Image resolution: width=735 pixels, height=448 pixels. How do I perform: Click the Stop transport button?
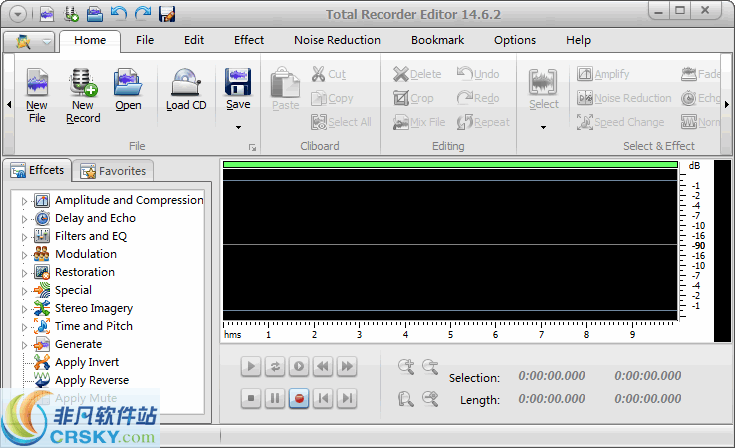(251, 399)
